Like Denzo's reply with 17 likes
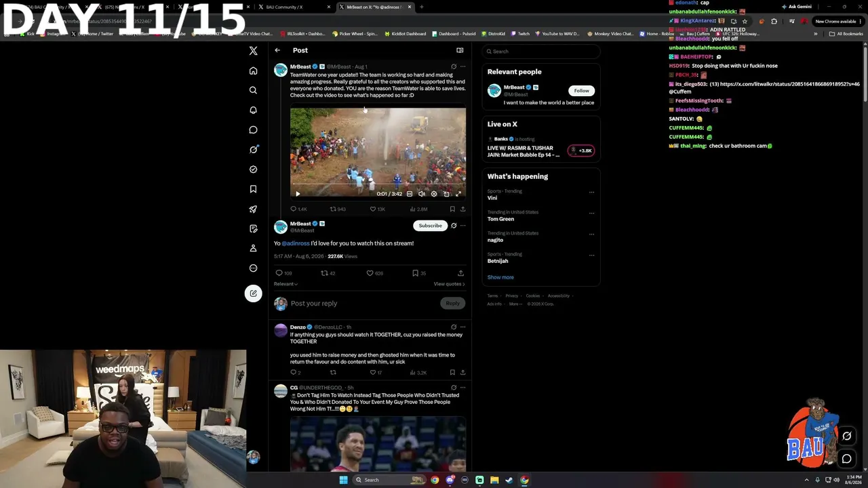The width and height of the screenshot is (868, 488). pyautogui.click(x=376, y=373)
